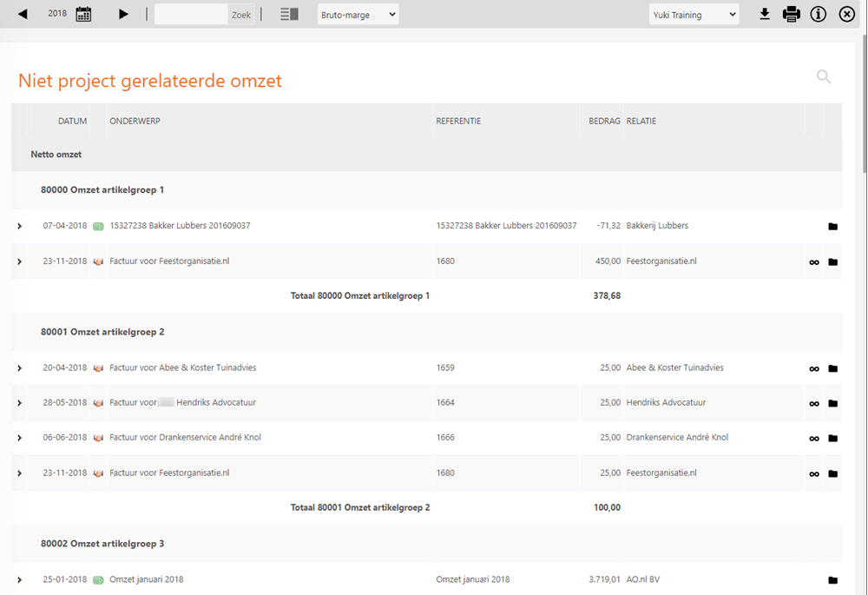Select the AO.nl BV relation

[642, 579]
